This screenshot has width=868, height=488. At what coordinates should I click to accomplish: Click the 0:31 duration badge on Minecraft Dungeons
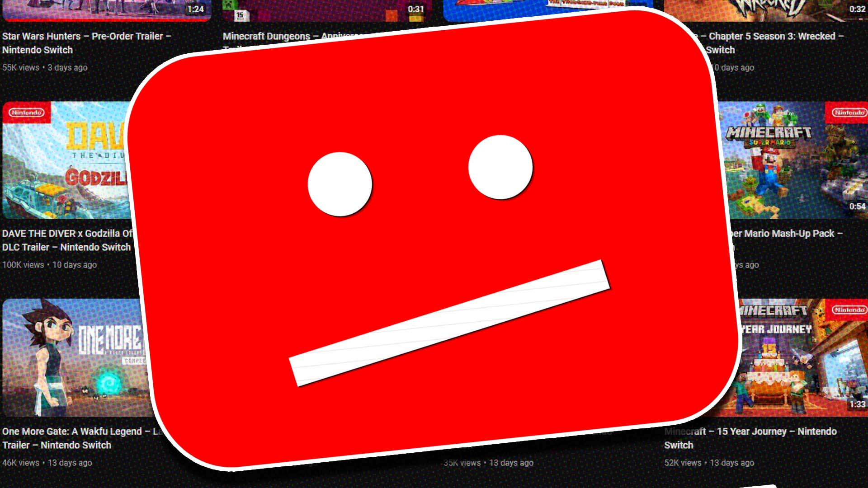415,9
